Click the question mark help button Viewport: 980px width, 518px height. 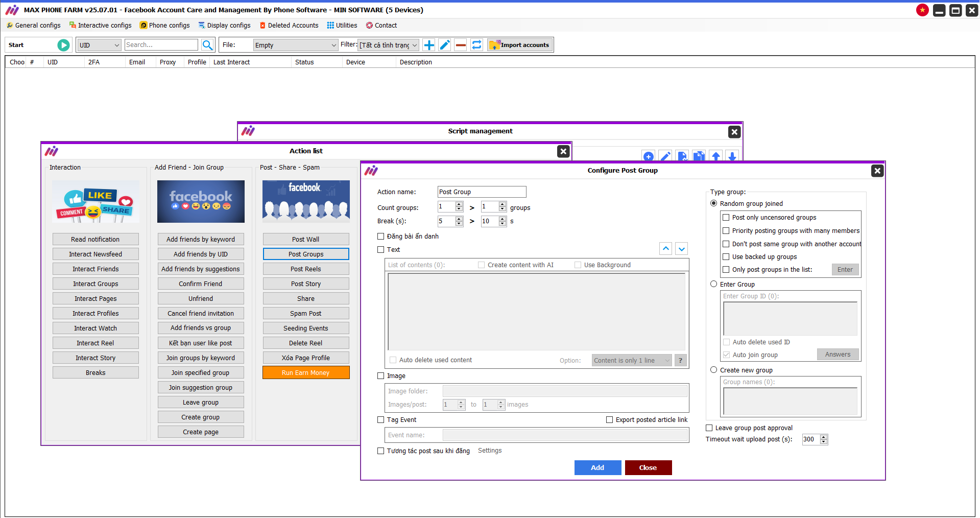click(680, 360)
